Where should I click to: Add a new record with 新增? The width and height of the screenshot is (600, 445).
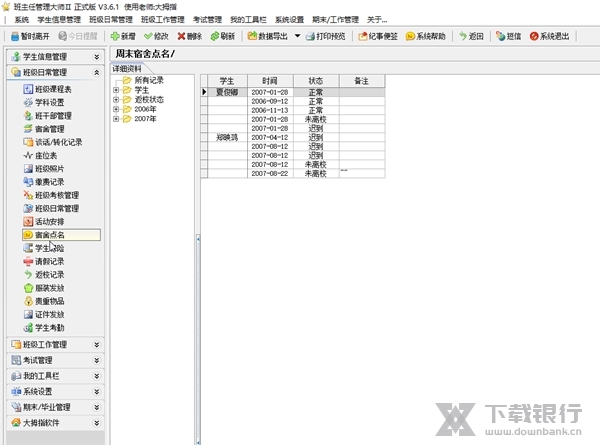tap(123, 36)
